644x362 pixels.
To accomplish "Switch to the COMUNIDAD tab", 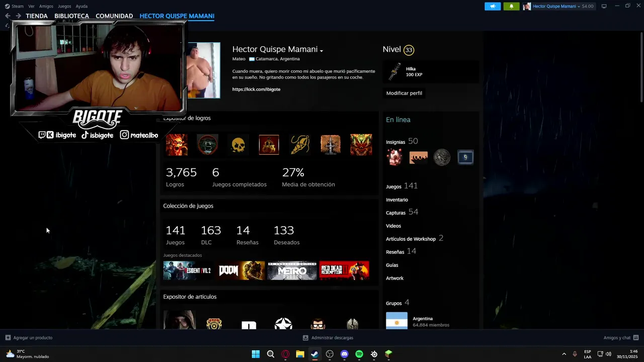I will click(x=114, y=16).
